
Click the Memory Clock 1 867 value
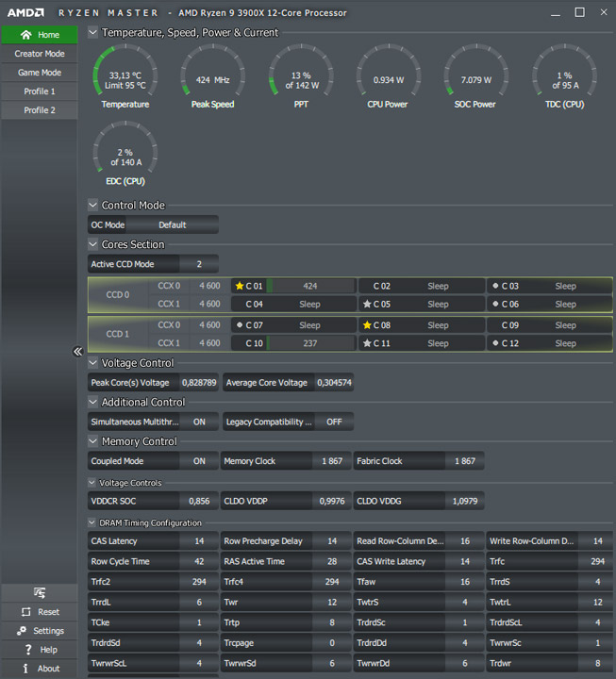coord(332,461)
